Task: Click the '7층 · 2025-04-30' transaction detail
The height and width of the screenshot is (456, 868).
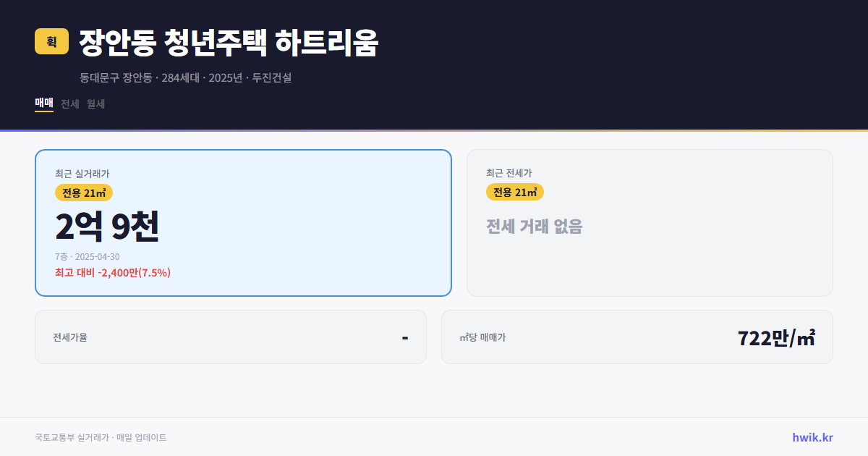Action: pos(86,256)
